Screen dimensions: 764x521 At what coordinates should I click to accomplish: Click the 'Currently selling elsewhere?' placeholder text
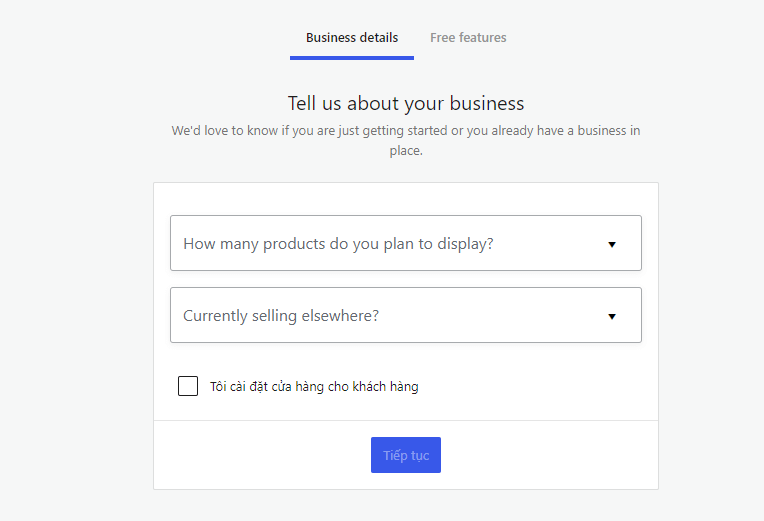pos(281,316)
